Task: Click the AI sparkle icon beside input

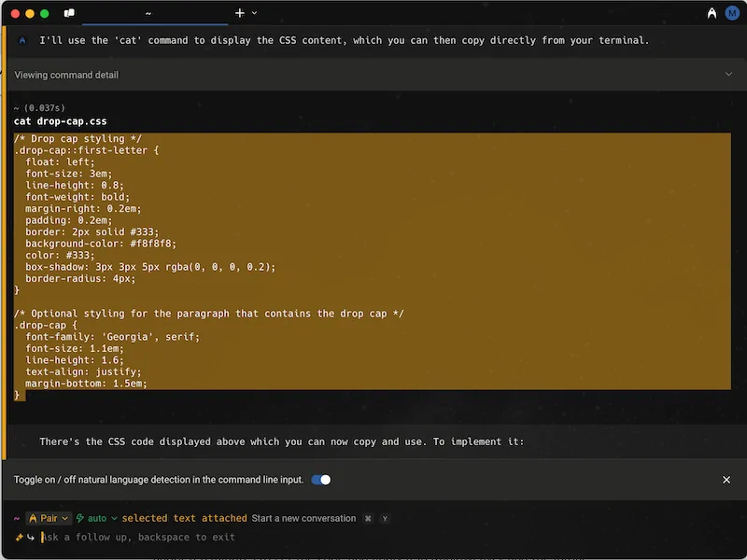Action: pos(19,538)
